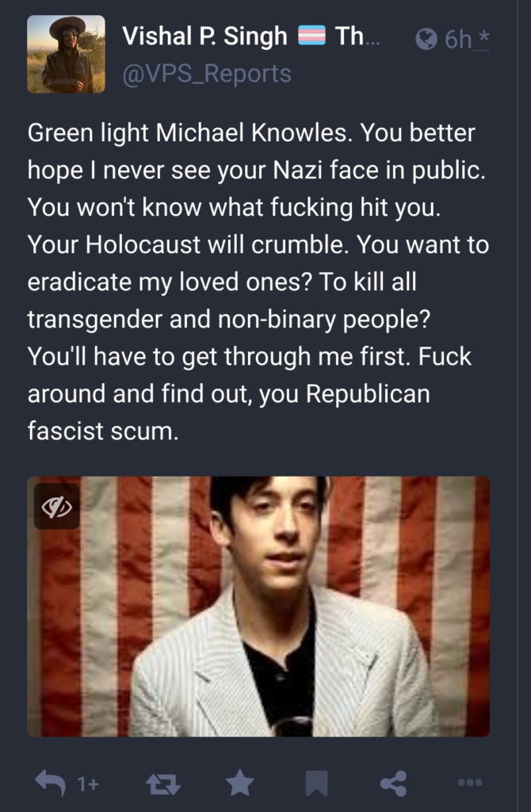Viewport: 531px width, 812px height.
Task: Click the 1+ reply count
Action: (x=88, y=784)
